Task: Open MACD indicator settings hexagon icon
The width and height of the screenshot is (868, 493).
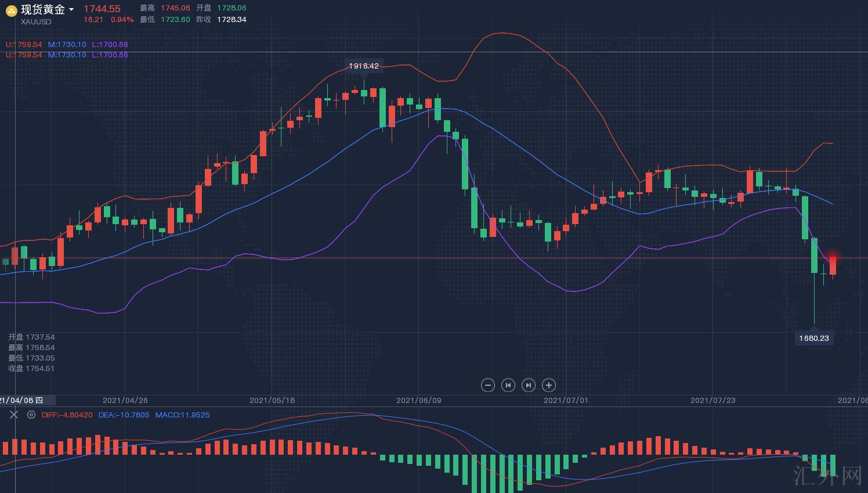Action: tap(31, 415)
